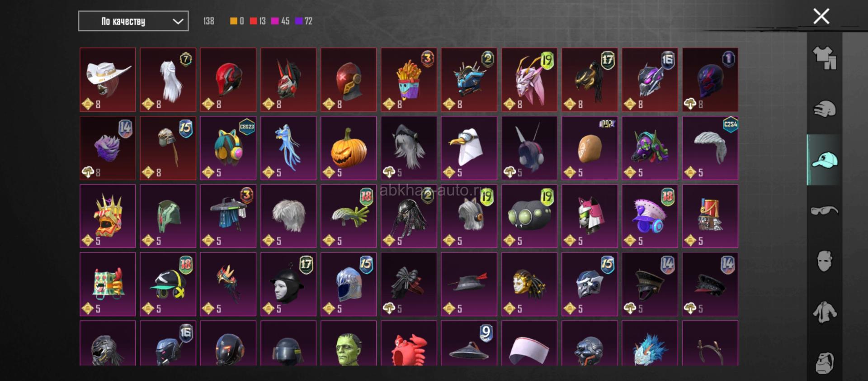Open the outfits category icon

[x=825, y=58]
